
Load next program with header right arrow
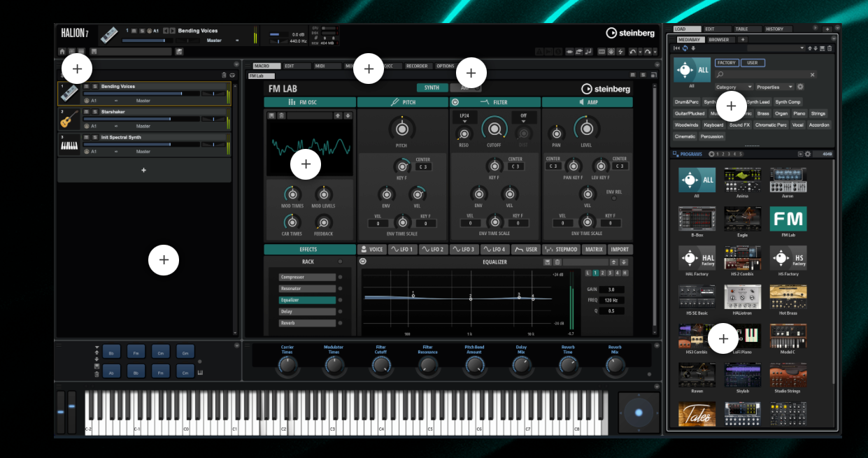point(173,31)
